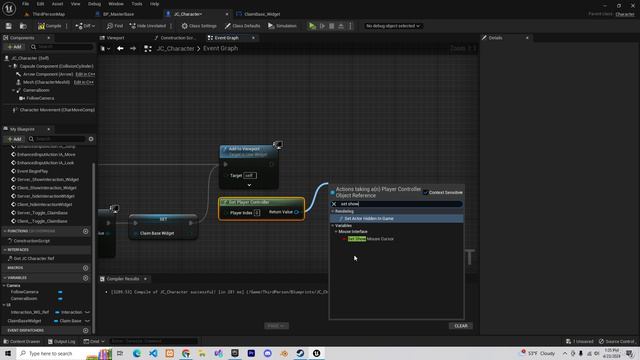
Task: Open play options three-dot menu
Action: click(x=351, y=26)
